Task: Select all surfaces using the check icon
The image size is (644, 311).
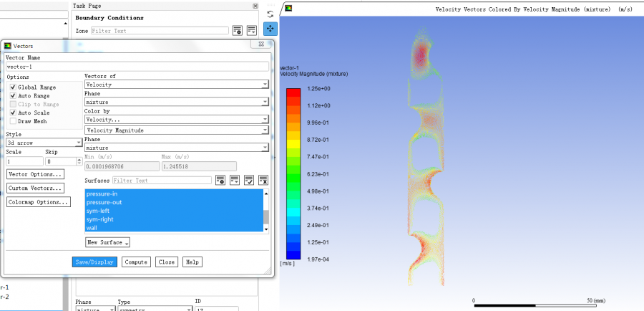Action: click(x=249, y=180)
